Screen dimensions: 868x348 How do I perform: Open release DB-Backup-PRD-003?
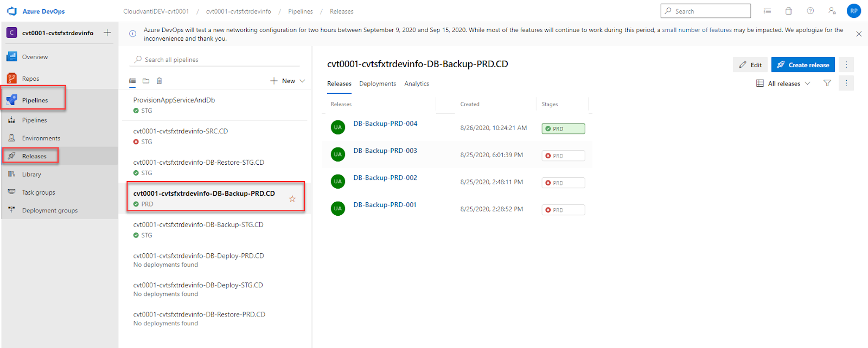tap(385, 151)
